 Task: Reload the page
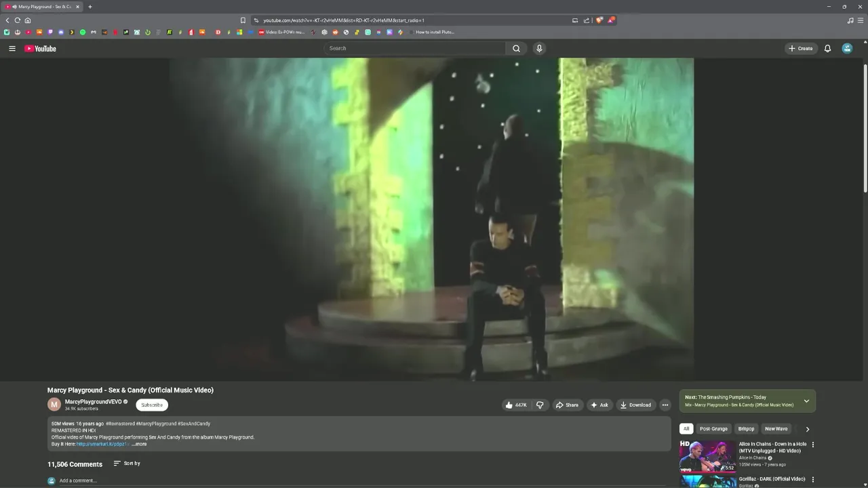(x=18, y=20)
